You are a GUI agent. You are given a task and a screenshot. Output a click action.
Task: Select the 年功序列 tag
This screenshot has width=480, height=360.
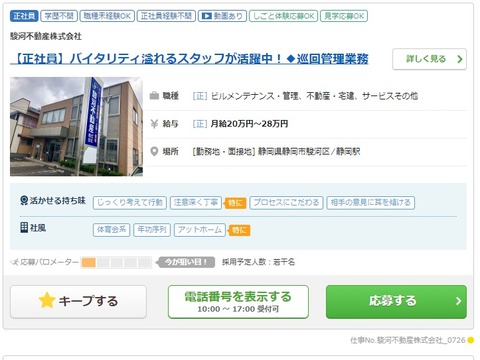pyautogui.click(x=152, y=230)
